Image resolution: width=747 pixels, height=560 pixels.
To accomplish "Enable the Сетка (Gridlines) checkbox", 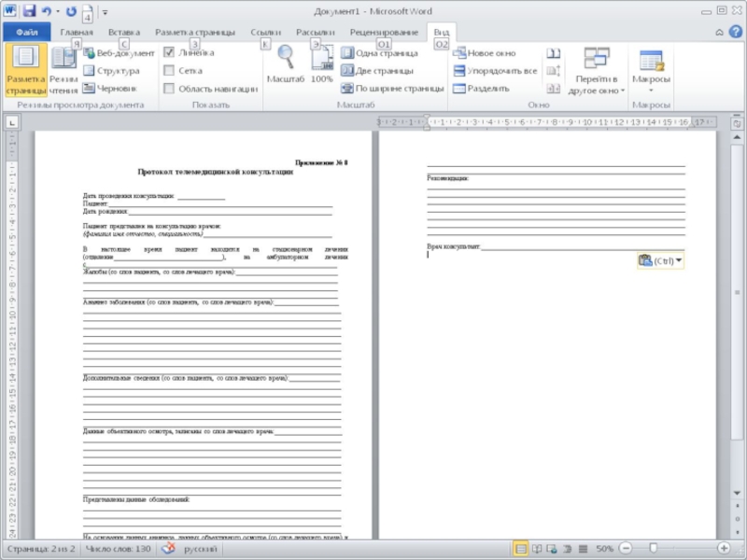I will click(169, 71).
